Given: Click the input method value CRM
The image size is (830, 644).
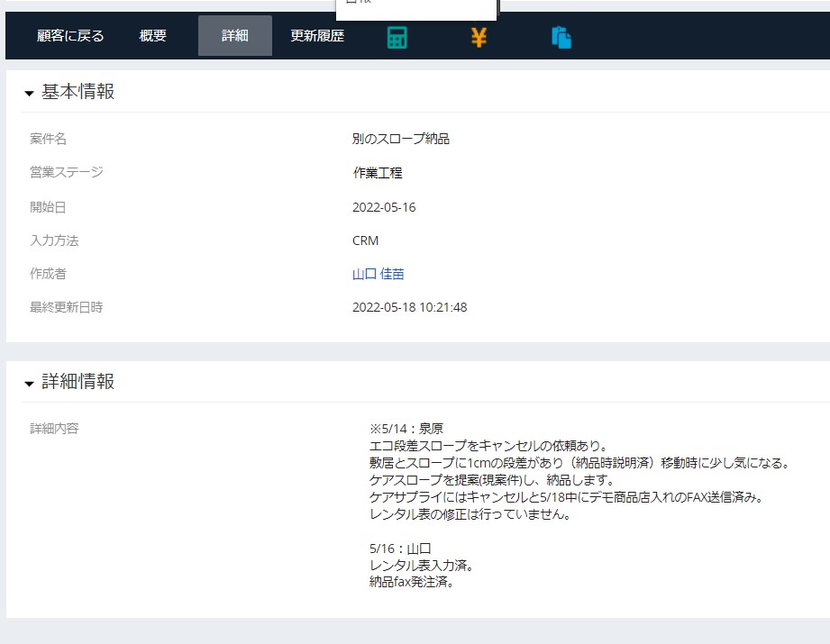Looking at the screenshot, I should pos(365,240).
